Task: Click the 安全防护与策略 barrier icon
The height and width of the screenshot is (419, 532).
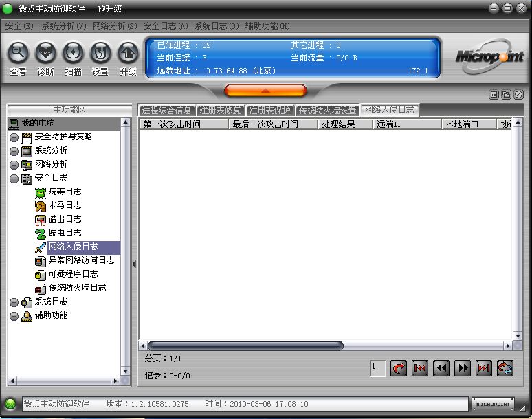Action: click(27, 137)
